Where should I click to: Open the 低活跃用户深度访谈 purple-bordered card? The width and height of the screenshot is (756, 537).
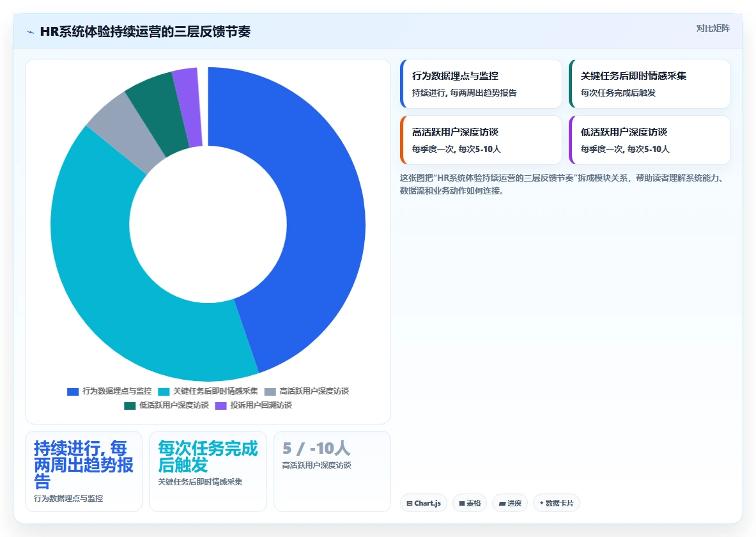click(649, 140)
